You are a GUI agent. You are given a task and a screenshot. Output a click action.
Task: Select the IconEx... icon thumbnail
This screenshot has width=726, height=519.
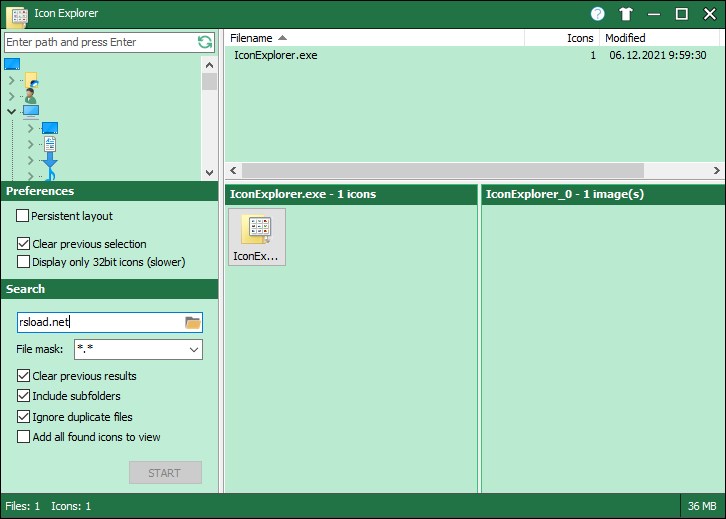tap(257, 237)
